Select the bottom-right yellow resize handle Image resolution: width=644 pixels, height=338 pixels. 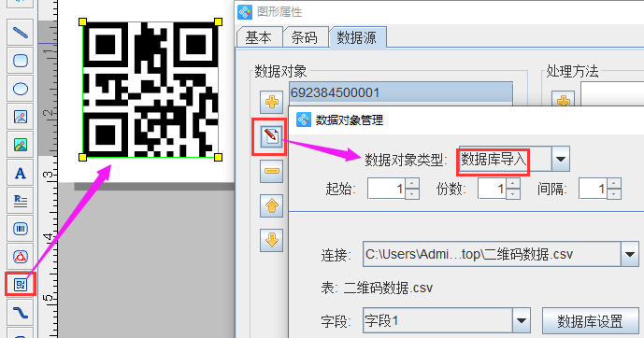(x=218, y=157)
